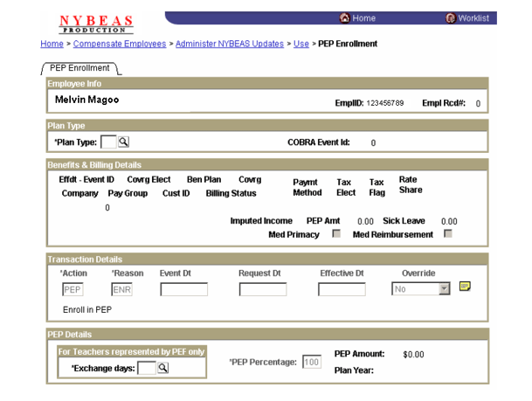
Task: Open the Worklist icon in top bar
Action: pyautogui.click(x=451, y=18)
